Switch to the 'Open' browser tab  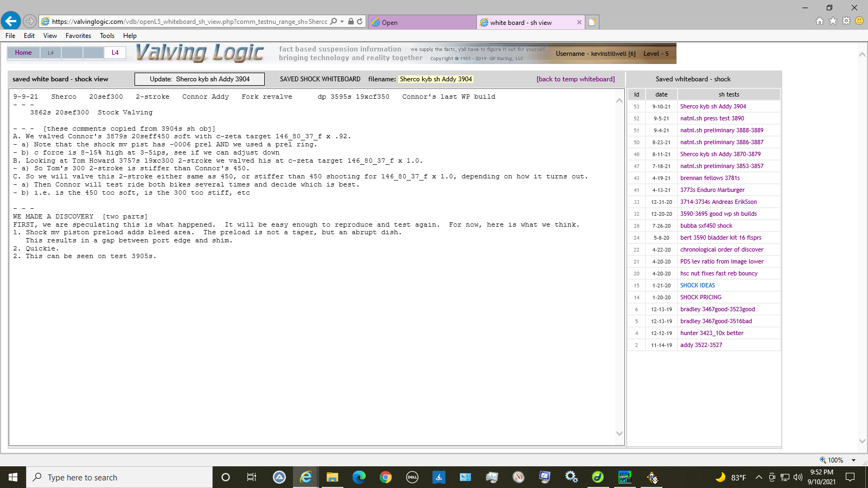pos(420,22)
